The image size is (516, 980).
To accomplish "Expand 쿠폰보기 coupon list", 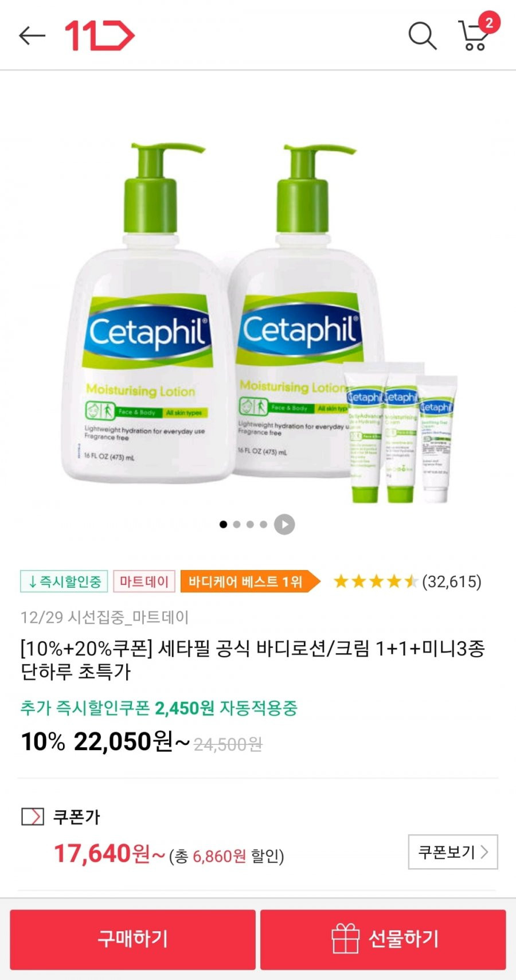I will pos(453,852).
